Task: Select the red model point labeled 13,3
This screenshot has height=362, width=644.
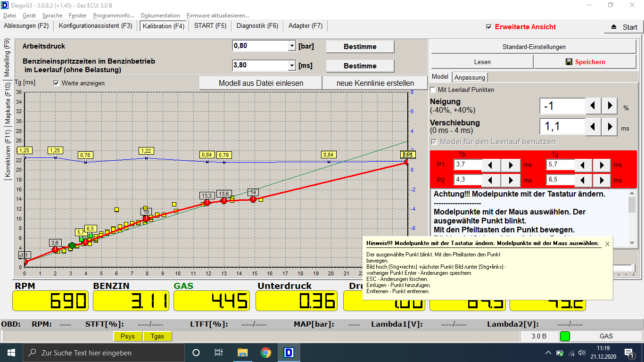Action: (x=206, y=203)
